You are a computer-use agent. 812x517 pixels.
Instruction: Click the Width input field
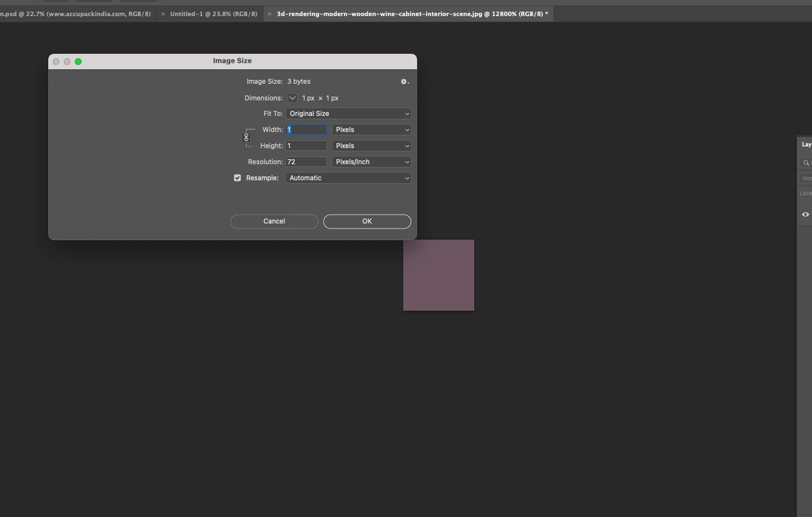tap(306, 130)
